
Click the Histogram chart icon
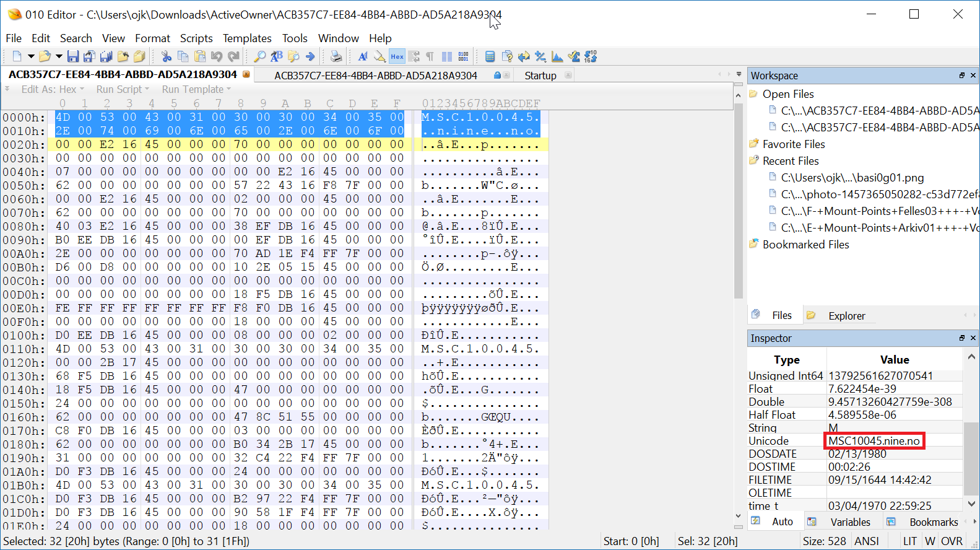[x=557, y=56]
